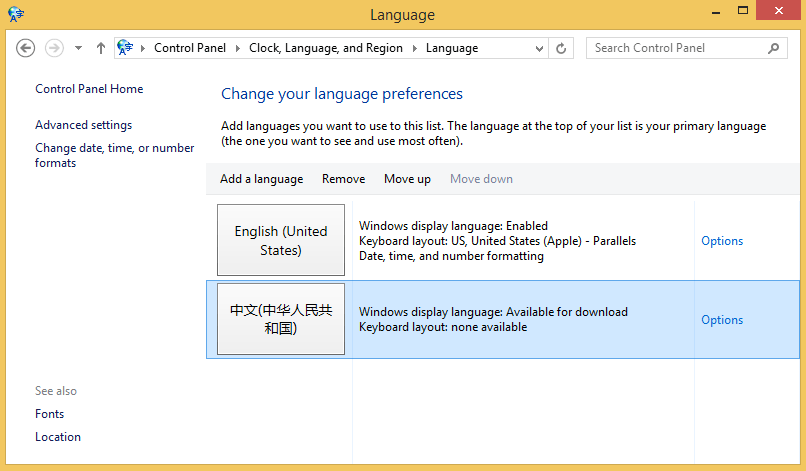This screenshot has width=806, height=471.
Task: Refresh the Language page
Action: click(x=561, y=48)
